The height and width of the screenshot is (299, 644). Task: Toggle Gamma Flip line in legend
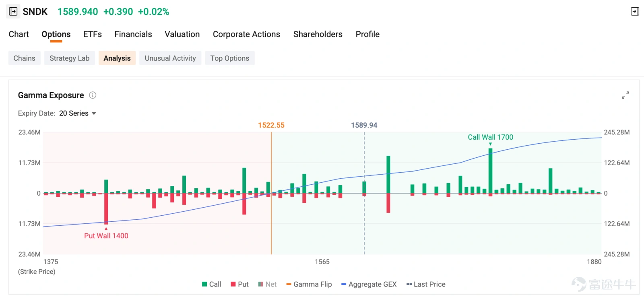309,285
